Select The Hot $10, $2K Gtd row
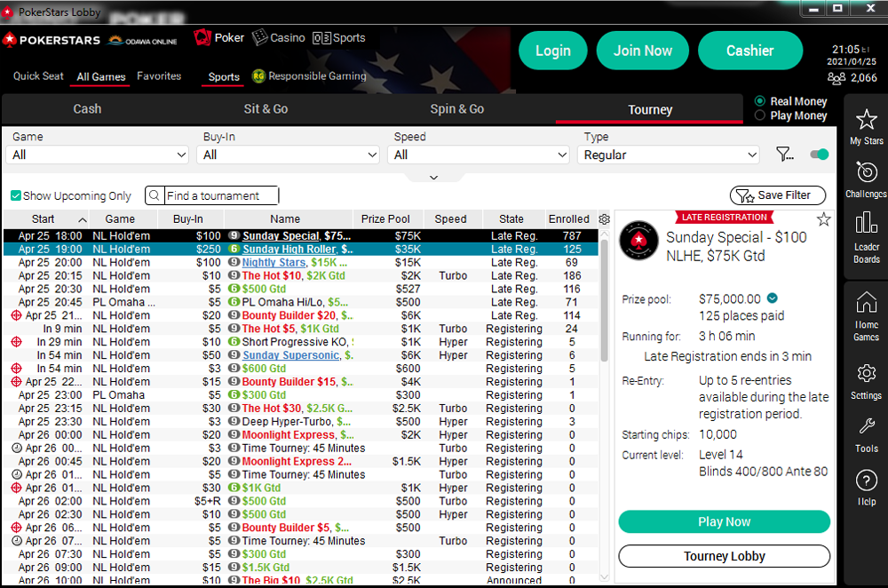888x588 pixels. pyautogui.click(x=301, y=276)
